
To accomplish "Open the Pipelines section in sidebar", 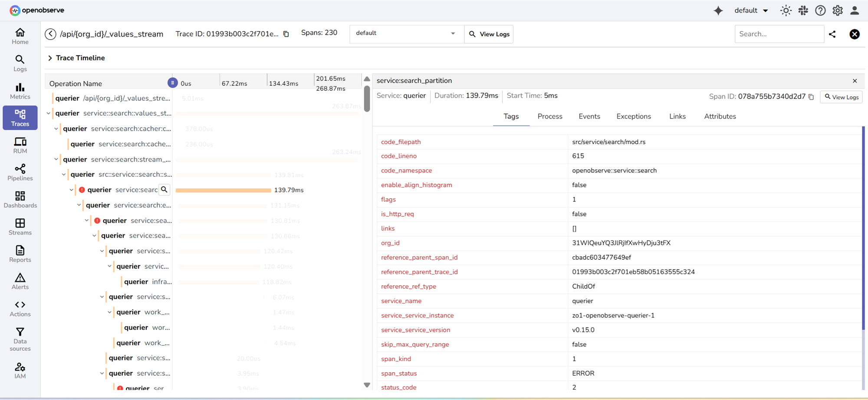I will pyautogui.click(x=20, y=172).
